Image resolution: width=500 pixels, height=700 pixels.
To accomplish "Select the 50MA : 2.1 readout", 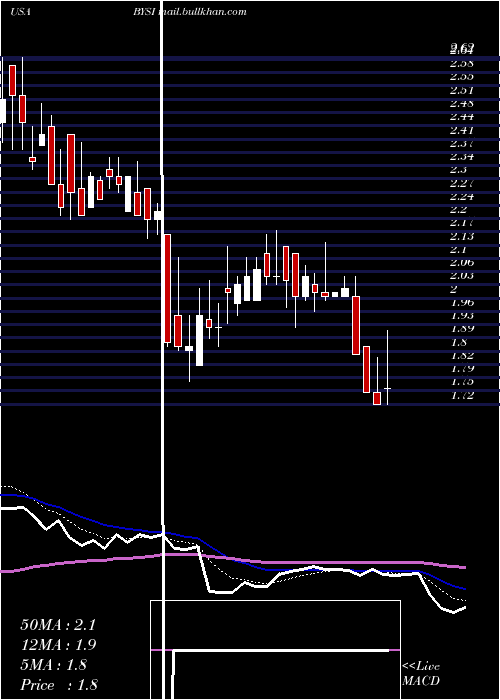I will pos(58,625).
